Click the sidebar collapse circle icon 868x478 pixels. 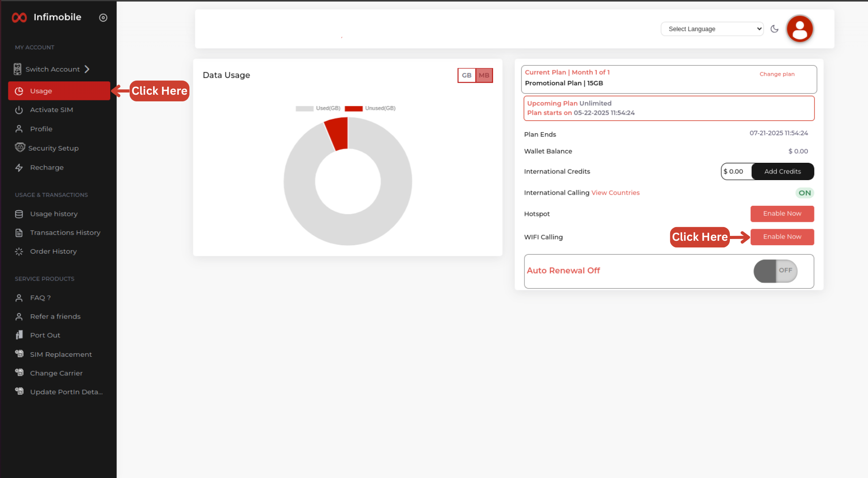pyautogui.click(x=103, y=18)
